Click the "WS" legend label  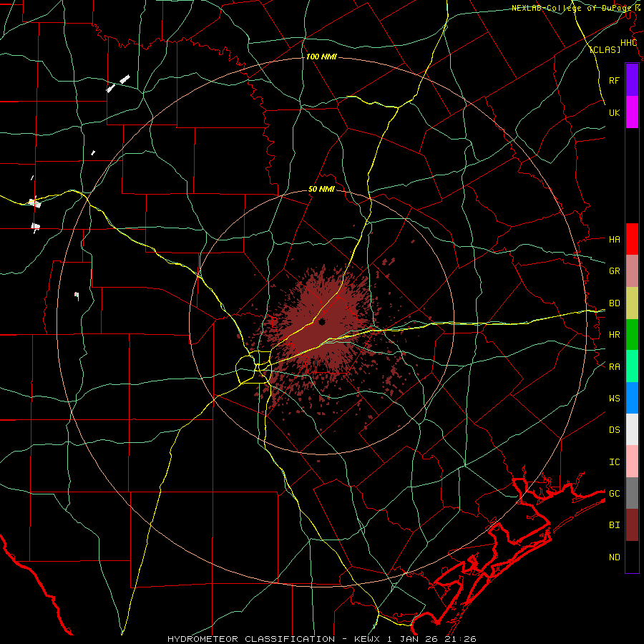(x=615, y=398)
